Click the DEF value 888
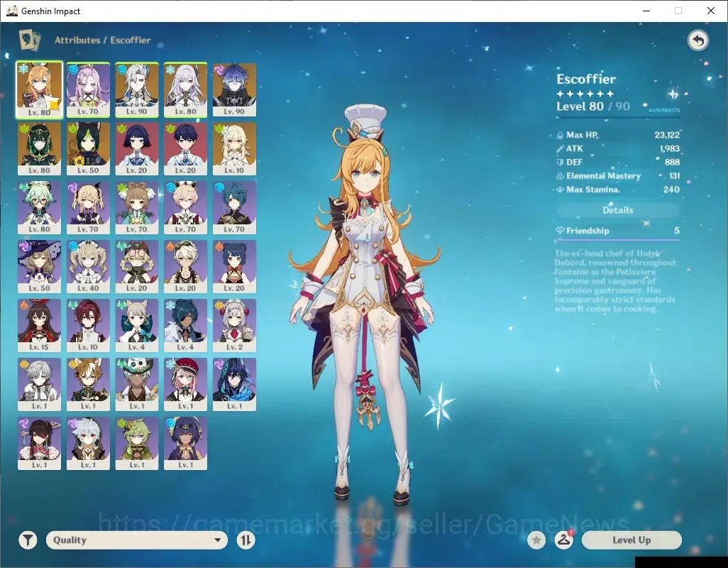 672,162
